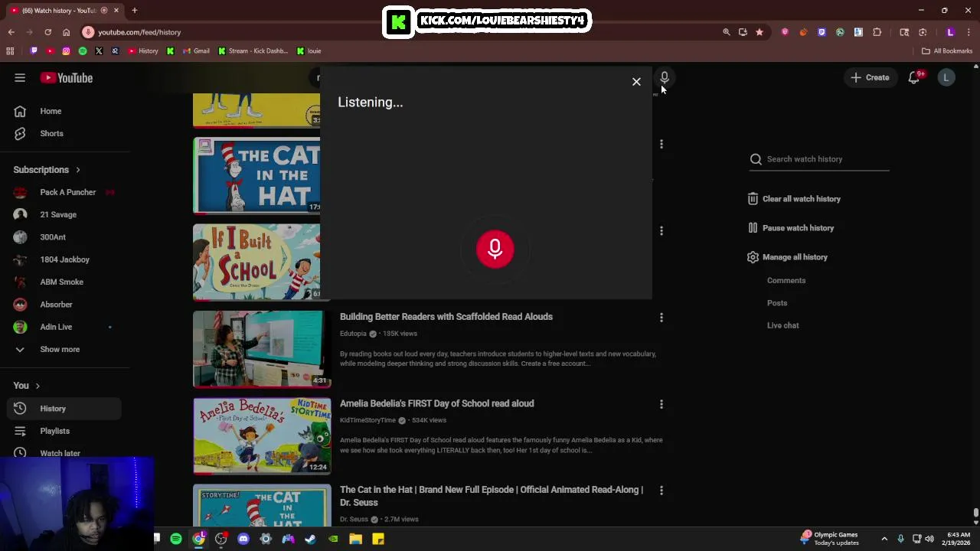Reload the page
The width and height of the screenshot is (980, 551).
click(x=47, y=32)
